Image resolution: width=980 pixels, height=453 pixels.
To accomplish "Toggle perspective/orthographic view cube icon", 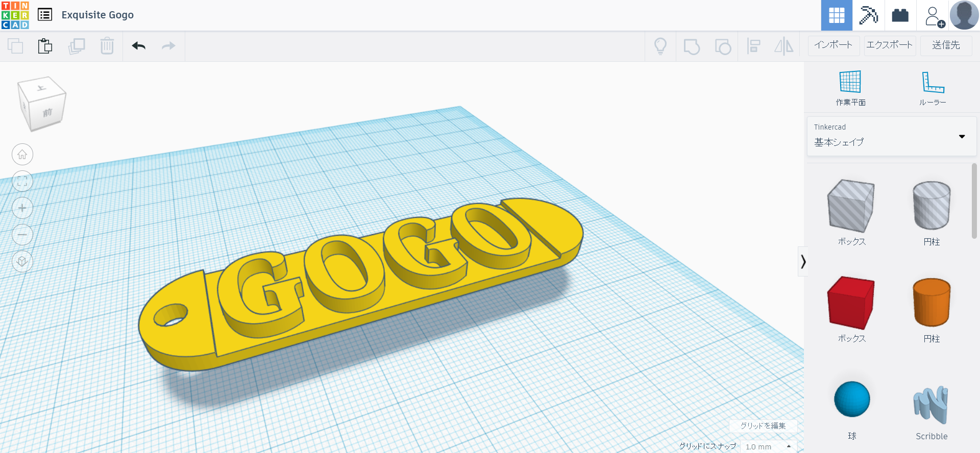I will [22, 262].
